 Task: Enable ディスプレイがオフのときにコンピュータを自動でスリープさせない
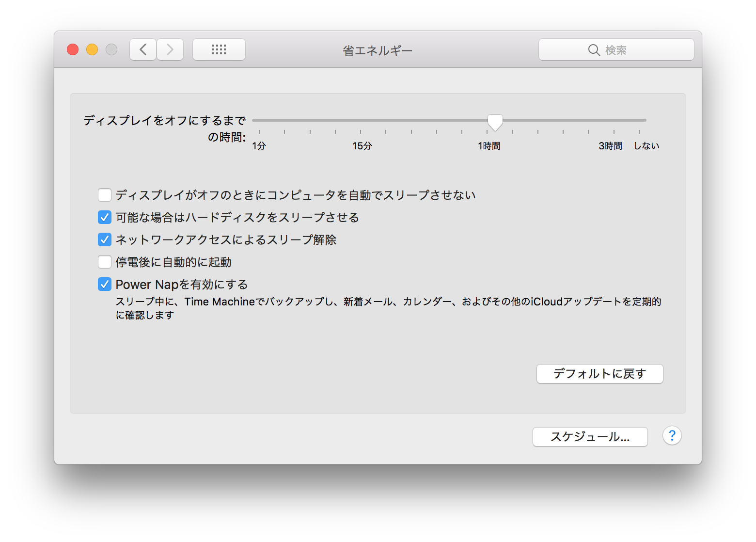(104, 194)
